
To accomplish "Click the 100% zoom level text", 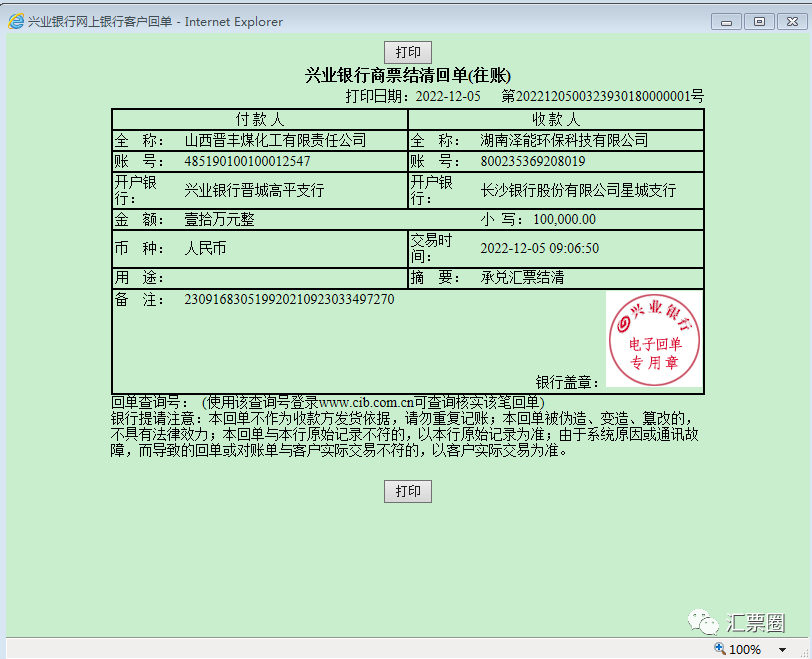I will 745,649.
